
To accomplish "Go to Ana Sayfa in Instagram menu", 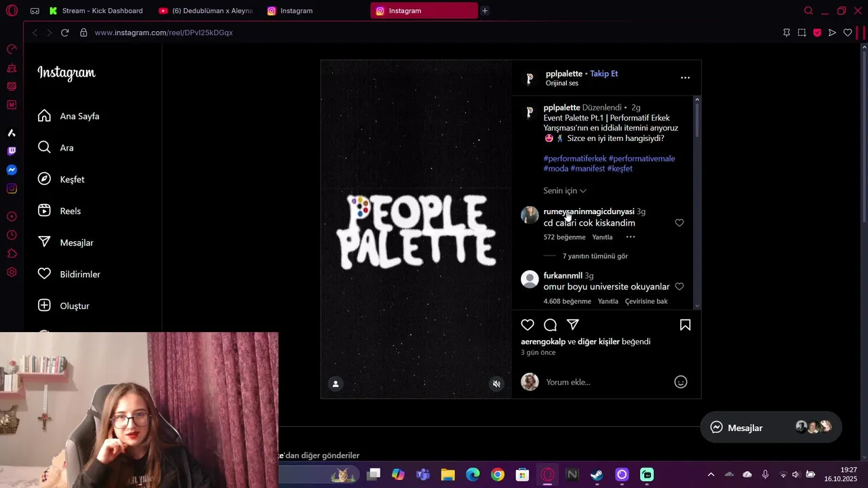I will pos(69,116).
